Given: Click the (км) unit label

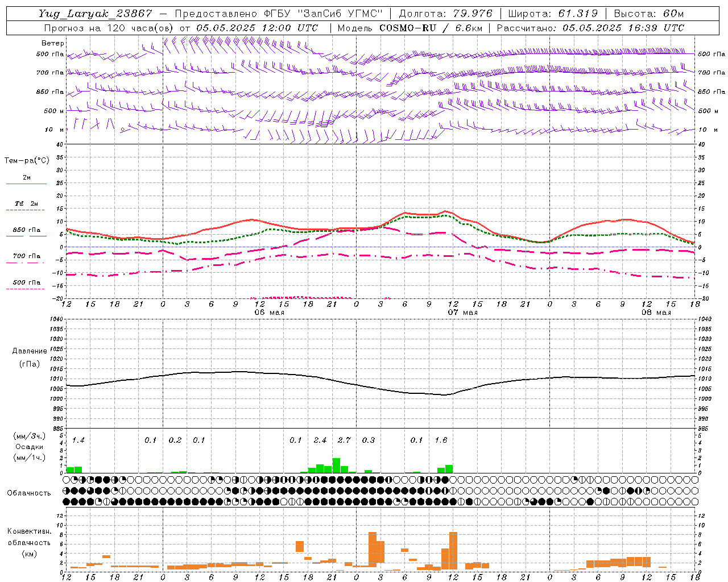Looking at the screenshot, I should 30,554.
